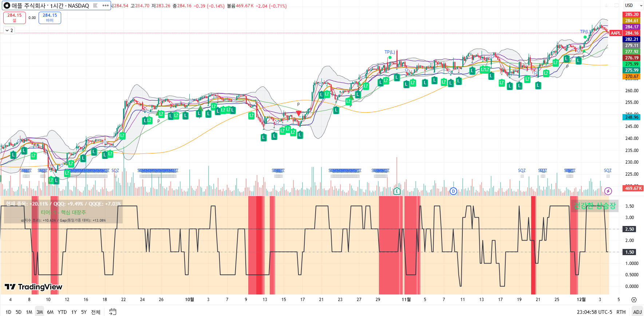Click the 티어 S - 핵심 대장주 label
Image resolution: width=644 pixels, height=316 pixels.
click(63, 212)
